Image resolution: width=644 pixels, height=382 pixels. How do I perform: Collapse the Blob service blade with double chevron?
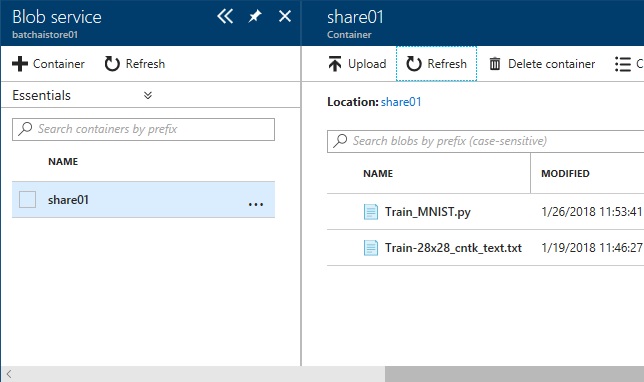tap(225, 16)
